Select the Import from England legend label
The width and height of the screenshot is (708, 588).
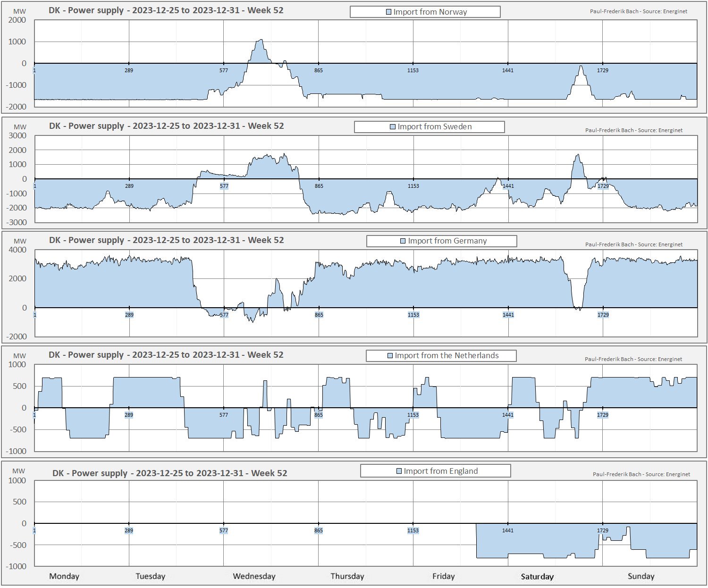pyautogui.click(x=440, y=471)
